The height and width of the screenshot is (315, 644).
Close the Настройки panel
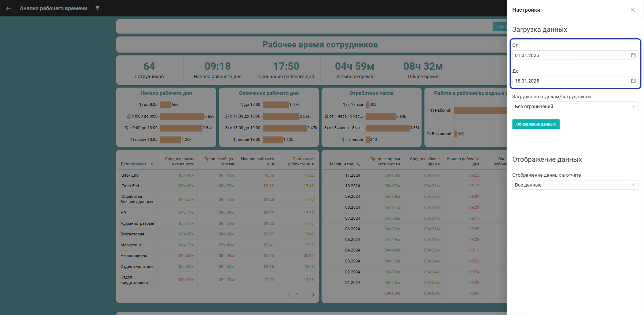click(633, 10)
